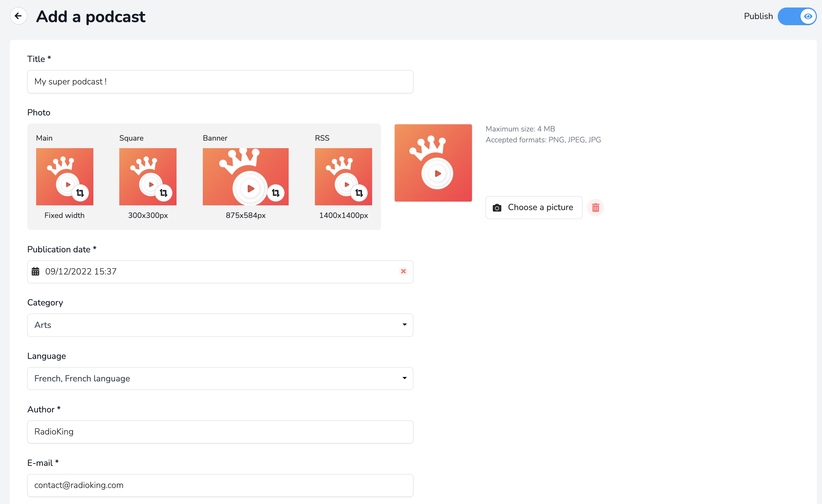Clear the publication date with red X

point(403,271)
